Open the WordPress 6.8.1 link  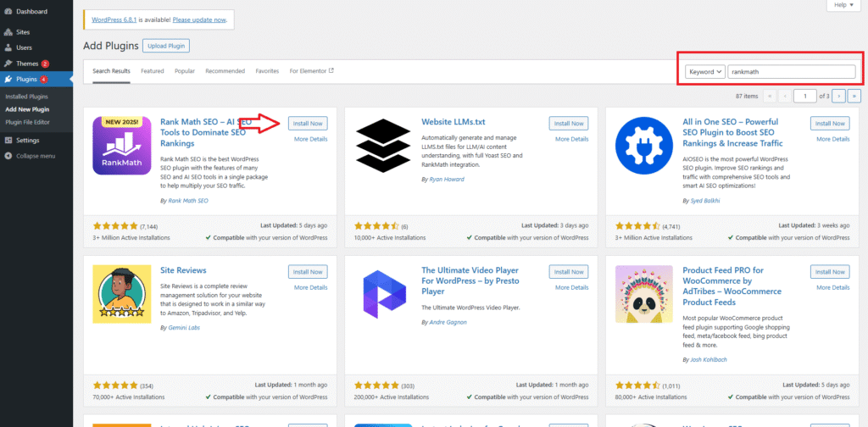coord(114,19)
